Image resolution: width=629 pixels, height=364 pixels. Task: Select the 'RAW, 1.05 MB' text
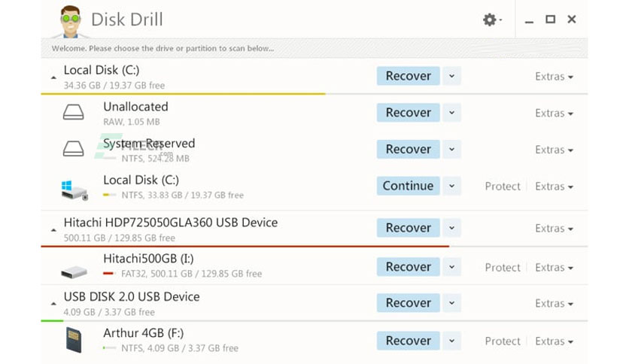click(132, 122)
